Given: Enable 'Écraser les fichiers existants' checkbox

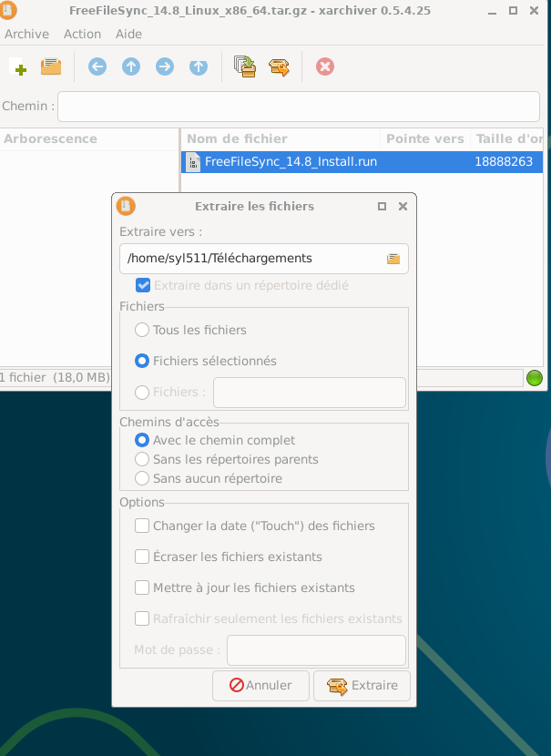Looking at the screenshot, I should pyautogui.click(x=142, y=557).
